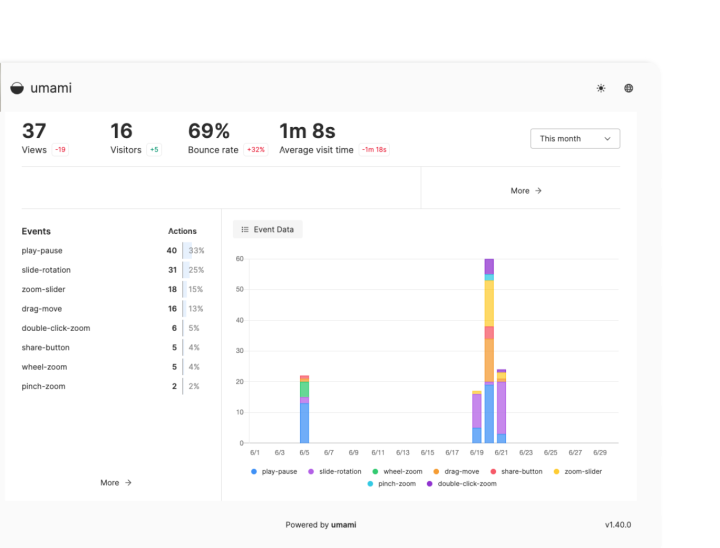Click double-click-zoom legend entry in the chart
This screenshot has height=548, width=720.
click(460, 484)
